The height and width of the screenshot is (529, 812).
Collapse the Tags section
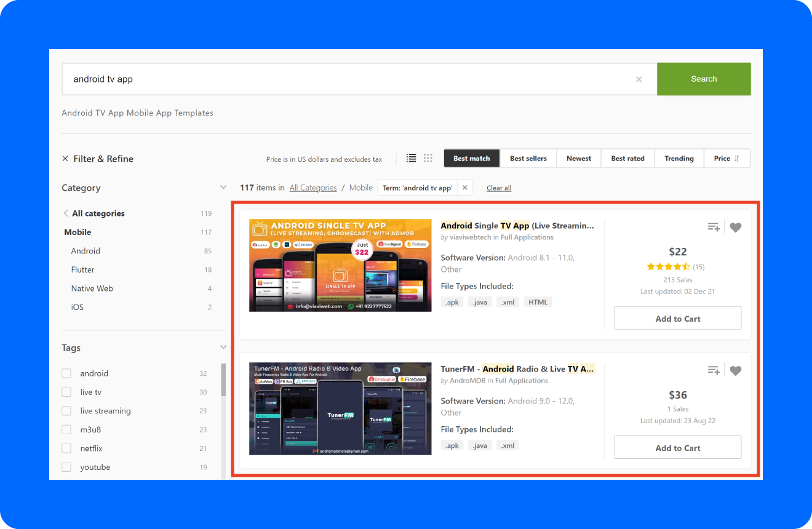coord(223,348)
